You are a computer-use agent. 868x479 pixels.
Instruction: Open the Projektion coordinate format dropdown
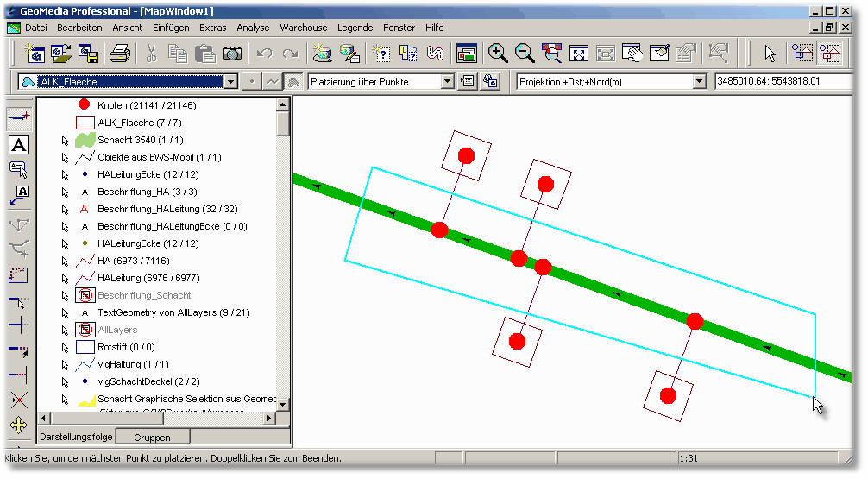(700, 82)
